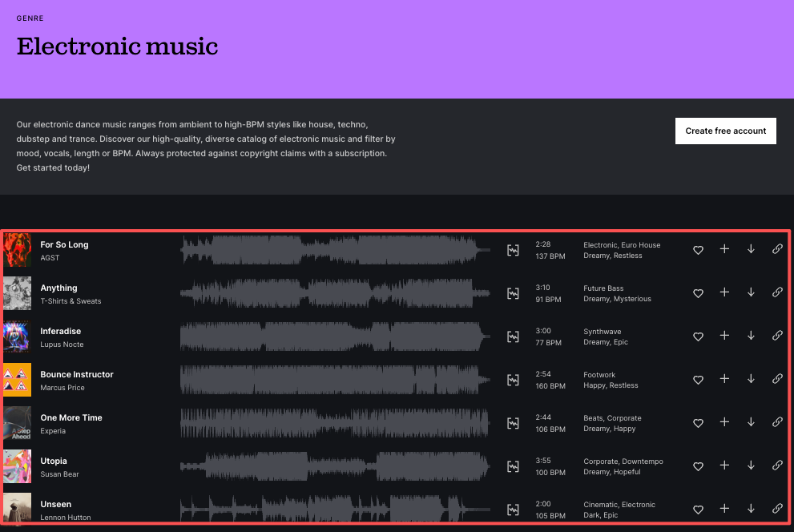The image size is (794, 532).
Task: Copy link for Utopia
Action: click(777, 465)
